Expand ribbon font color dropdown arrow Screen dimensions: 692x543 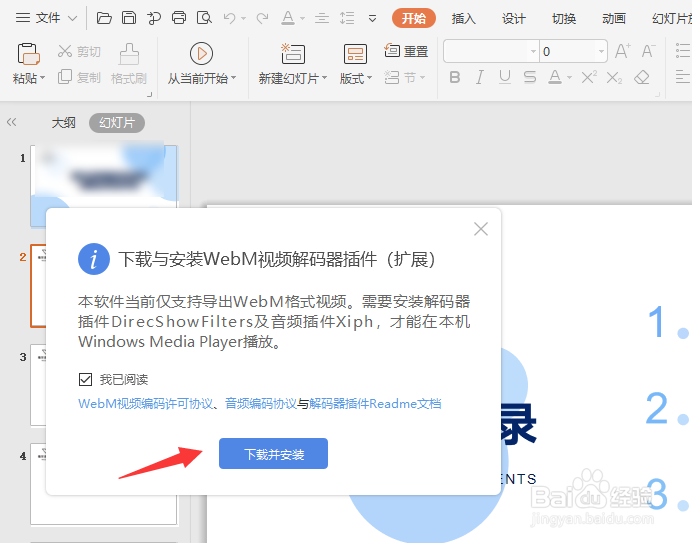569,78
